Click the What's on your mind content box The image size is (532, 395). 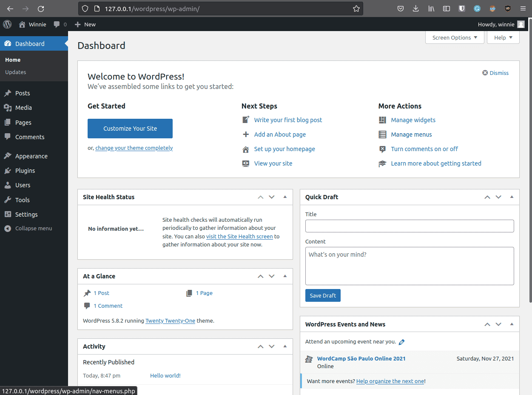point(410,266)
